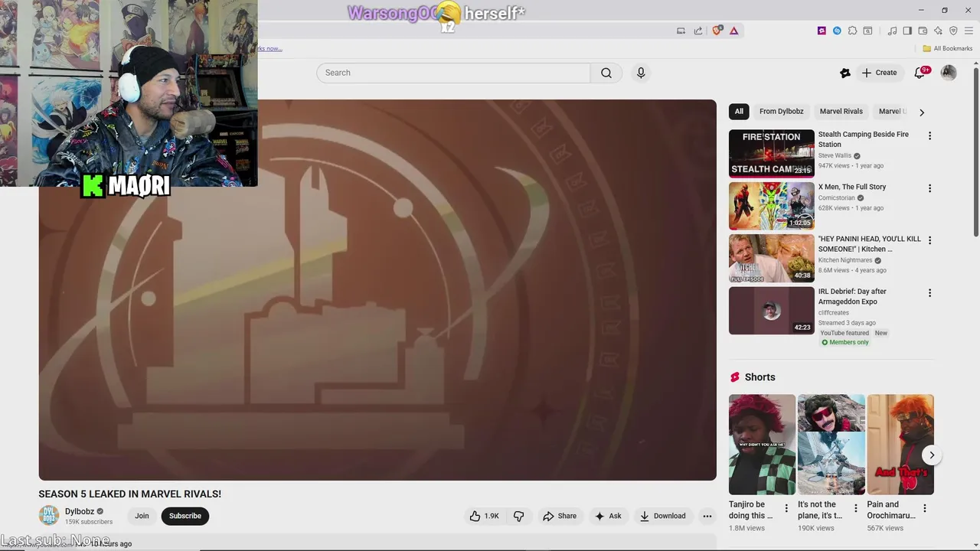Open Leo AI sparkle icon

tap(938, 31)
